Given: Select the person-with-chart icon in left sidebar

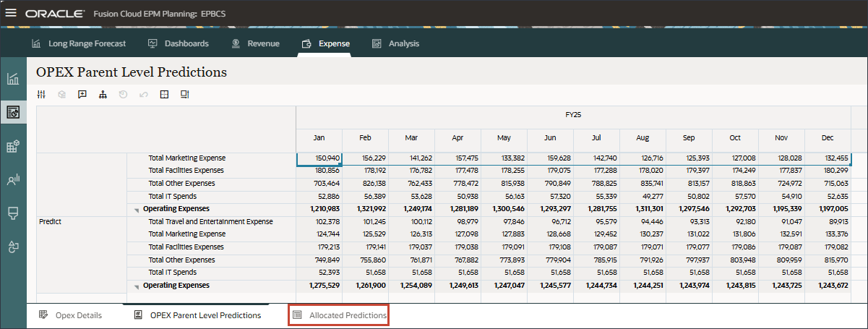Looking at the screenshot, I should point(13,180).
